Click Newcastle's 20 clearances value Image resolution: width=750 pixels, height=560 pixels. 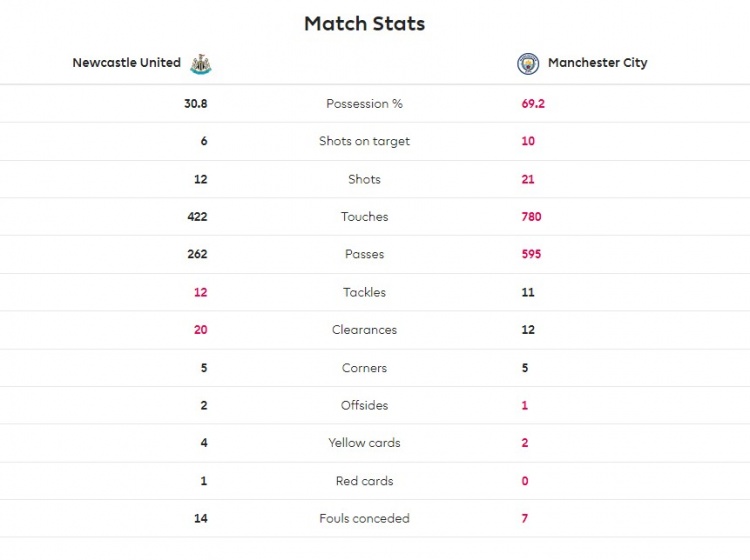[x=200, y=329]
